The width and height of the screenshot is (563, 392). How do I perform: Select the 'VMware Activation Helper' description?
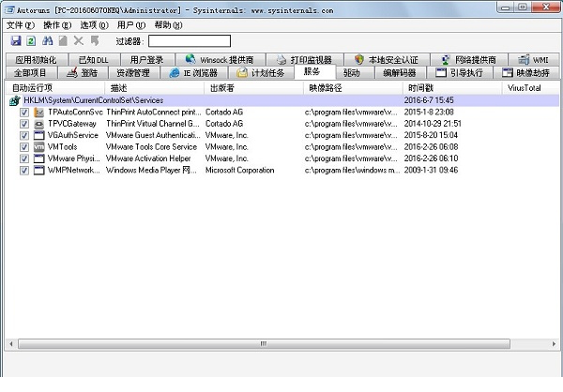click(x=148, y=158)
